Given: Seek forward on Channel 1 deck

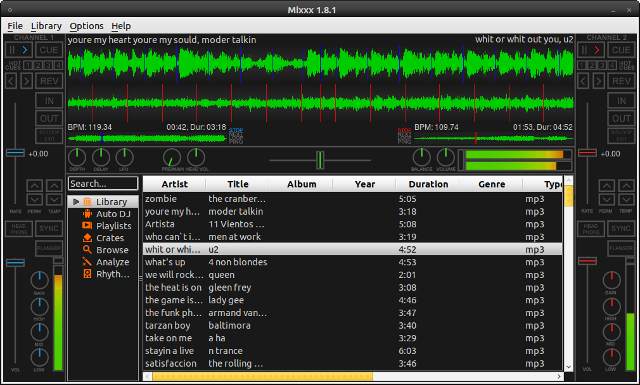Looking at the screenshot, I should click(x=27, y=81).
